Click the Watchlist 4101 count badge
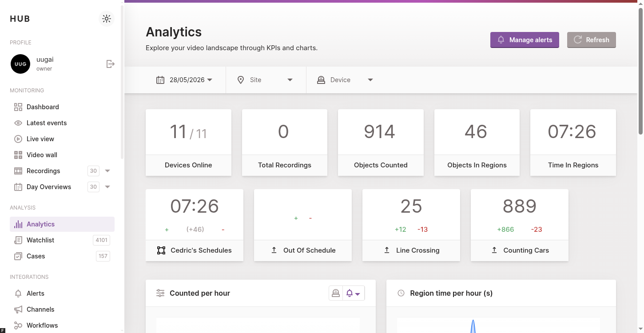This screenshot has height=333, width=644. tap(101, 240)
